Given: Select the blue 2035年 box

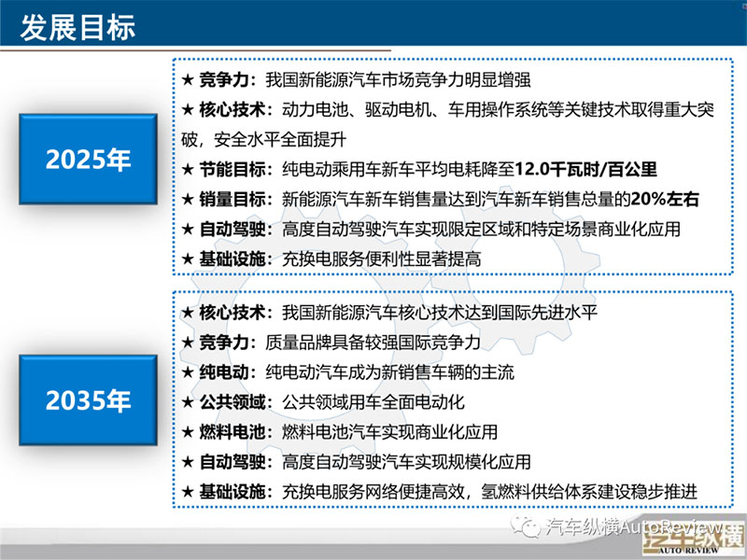Looking at the screenshot, I should pyautogui.click(x=88, y=400).
